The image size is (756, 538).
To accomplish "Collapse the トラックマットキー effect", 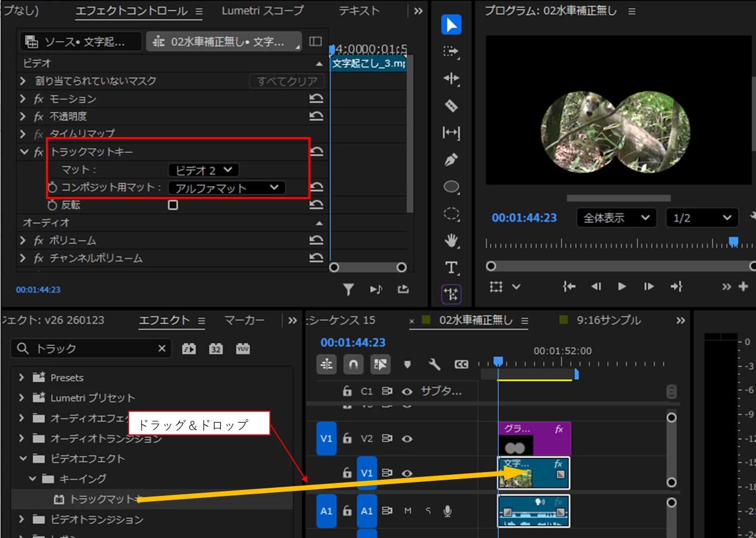I will (x=24, y=152).
